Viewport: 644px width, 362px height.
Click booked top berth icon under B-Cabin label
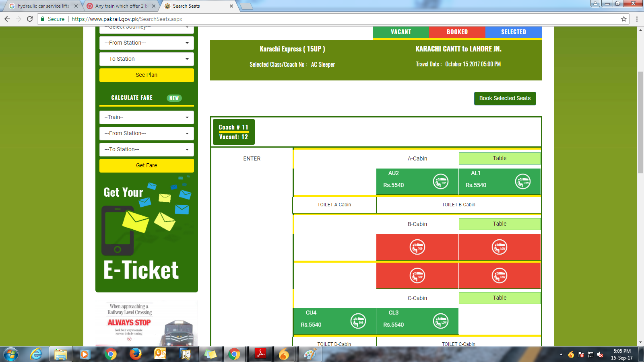click(x=417, y=247)
